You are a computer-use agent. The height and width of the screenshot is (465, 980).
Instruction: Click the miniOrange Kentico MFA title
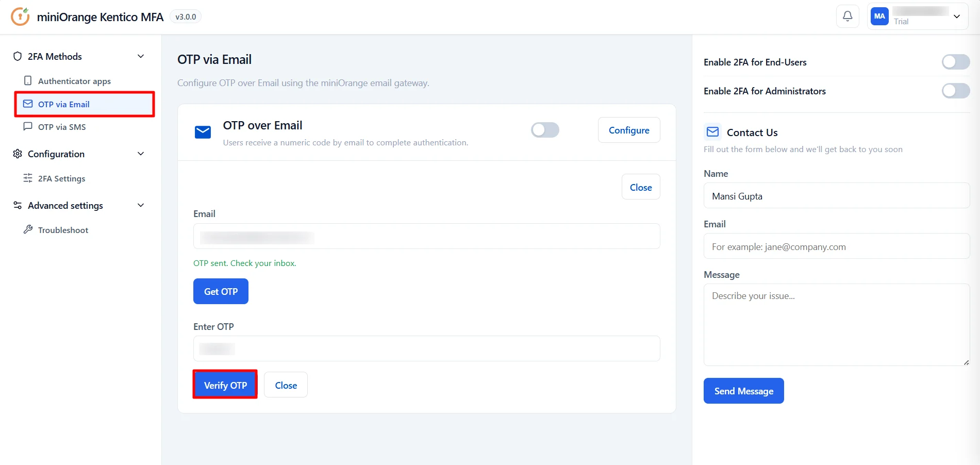click(100, 17)
